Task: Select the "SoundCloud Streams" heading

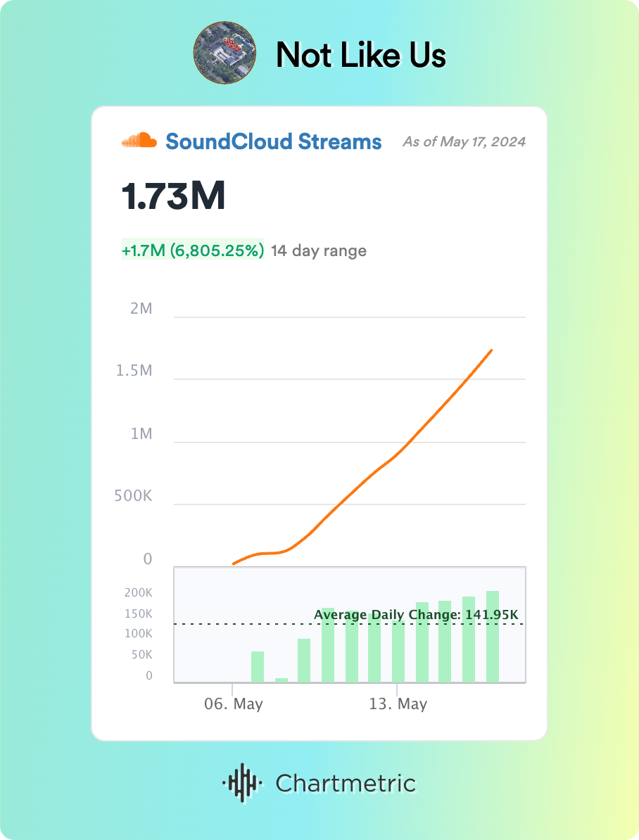Action: point(273,141)
